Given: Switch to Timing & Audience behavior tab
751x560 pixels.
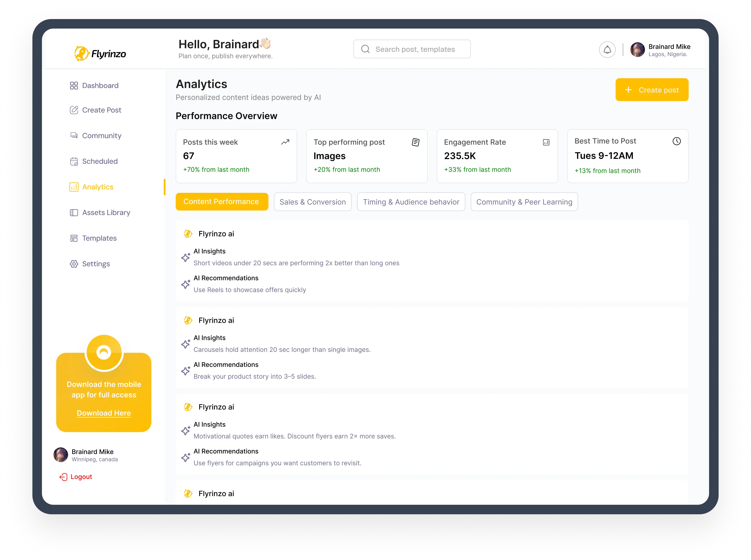Looking at the screenshot, I should [411, 202].
